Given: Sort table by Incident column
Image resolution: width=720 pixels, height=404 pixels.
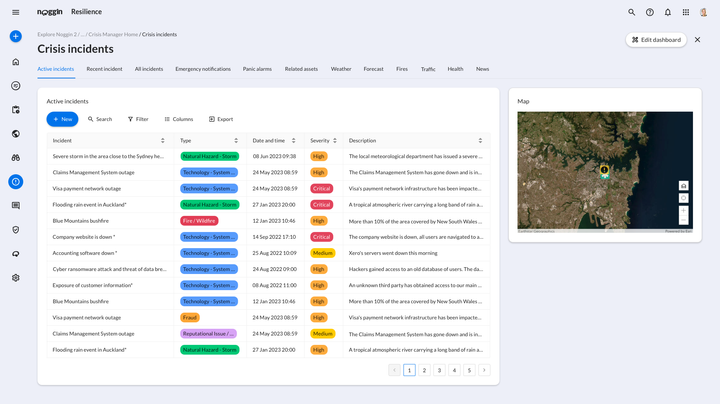Looking at the screenshot, I should [163, 140].
